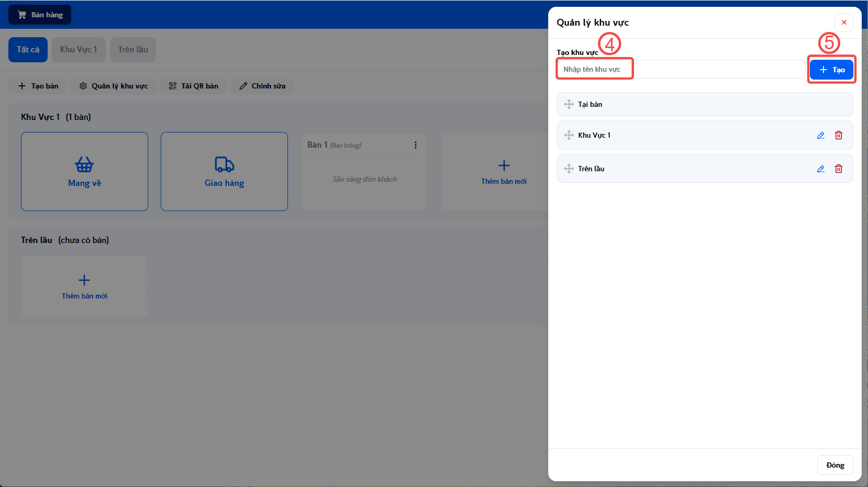Click the Nhập tên khu vực input field
Viewport: 868px width, 487px height.
coord(681,69)
